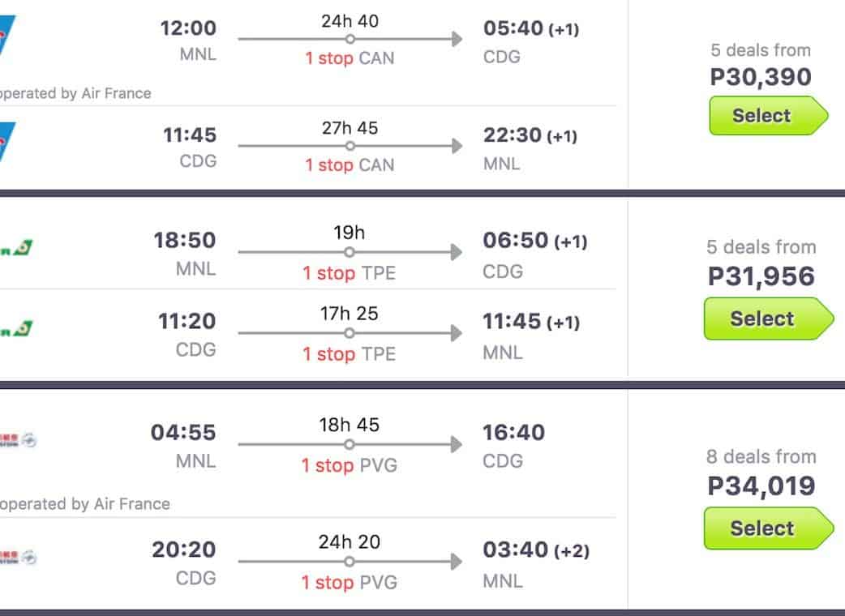Click the 27h 45 duration on the return flight
The height and width of the screenshot is (616, 845).
click(350, 128)
